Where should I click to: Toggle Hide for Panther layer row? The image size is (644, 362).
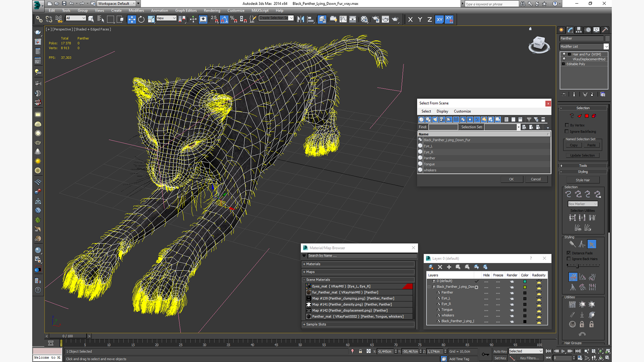click(486, 293)
